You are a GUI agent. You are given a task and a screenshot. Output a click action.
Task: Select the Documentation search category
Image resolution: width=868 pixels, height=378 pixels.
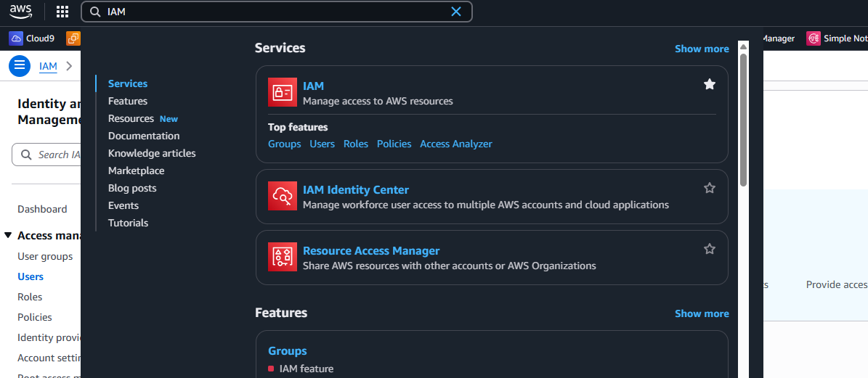pos(144,136)
